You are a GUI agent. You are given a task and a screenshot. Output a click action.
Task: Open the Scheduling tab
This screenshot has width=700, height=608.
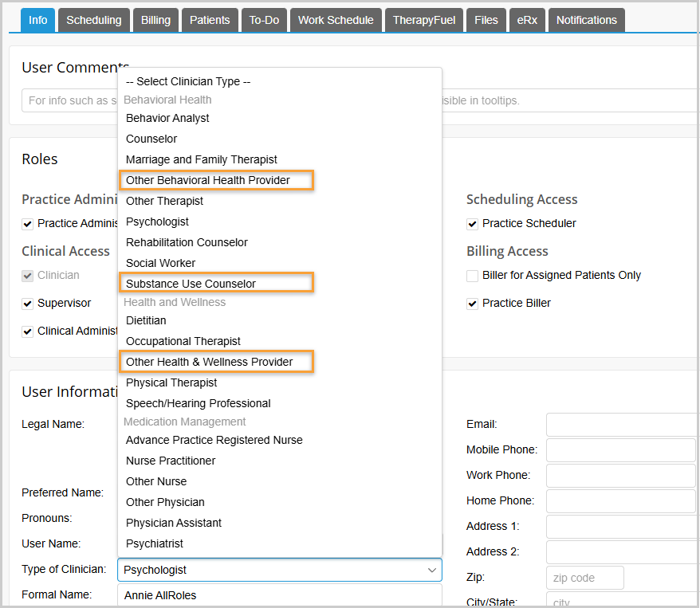93,20
